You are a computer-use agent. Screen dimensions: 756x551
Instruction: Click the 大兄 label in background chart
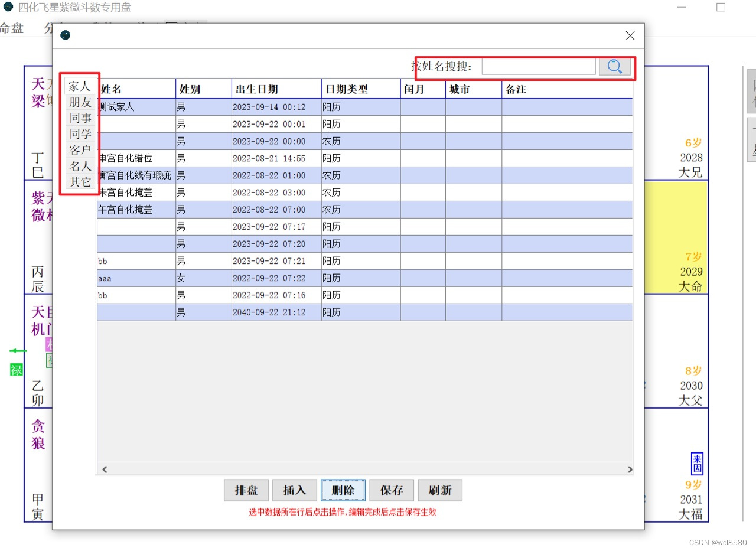(690, 172)
